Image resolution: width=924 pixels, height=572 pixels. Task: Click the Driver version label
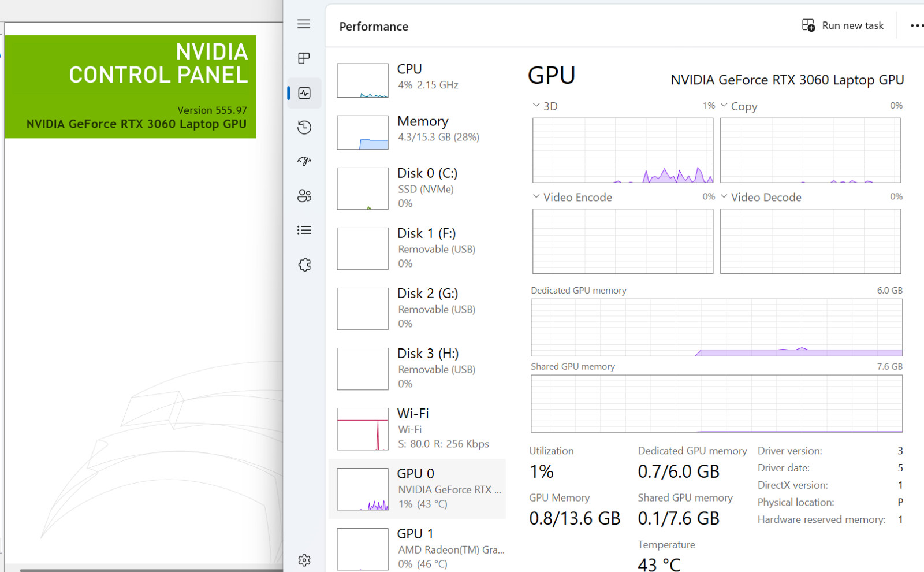pyautogui.click(x=790, y=451)
